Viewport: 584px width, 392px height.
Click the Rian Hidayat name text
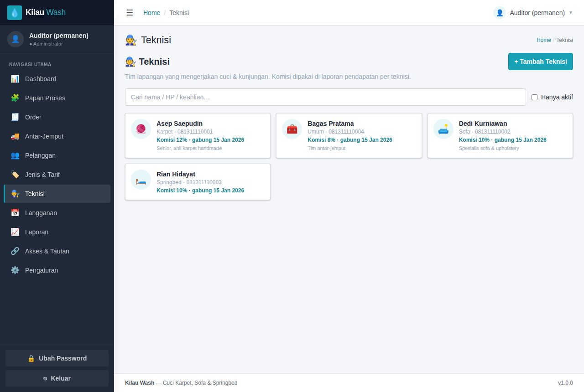(176, 174)
